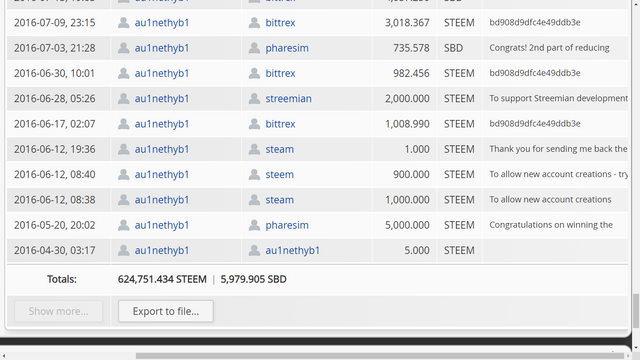Image resolution: width=640 pixels, height=360 pixels.
Task: Open pharesim recipient in 2016-05-20 row
Action: coord(287,225)
